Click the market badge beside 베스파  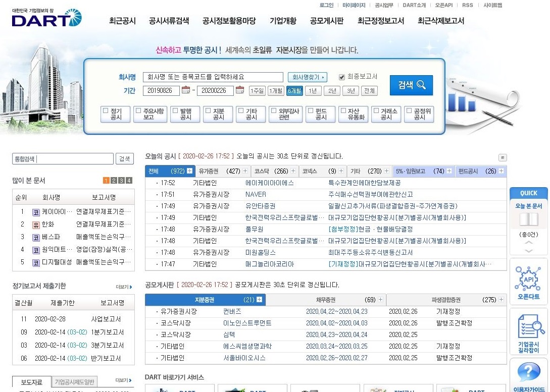(x=36, y=238)
